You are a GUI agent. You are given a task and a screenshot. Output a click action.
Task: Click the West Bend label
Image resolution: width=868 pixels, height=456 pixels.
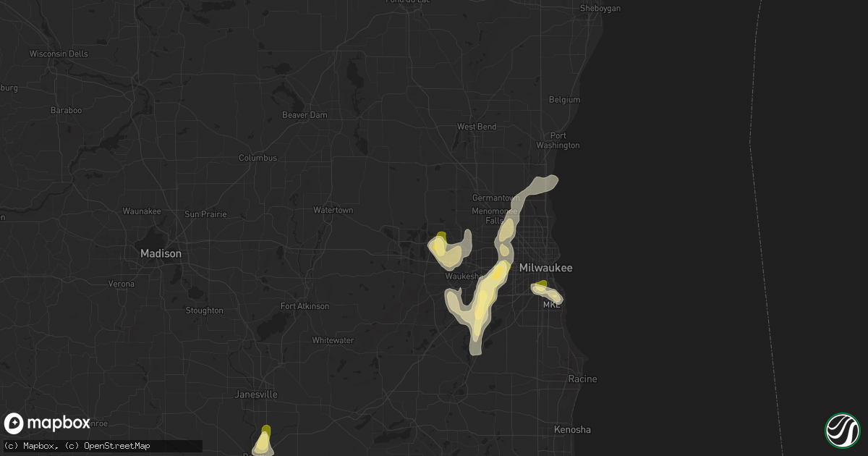click(477, 127)
